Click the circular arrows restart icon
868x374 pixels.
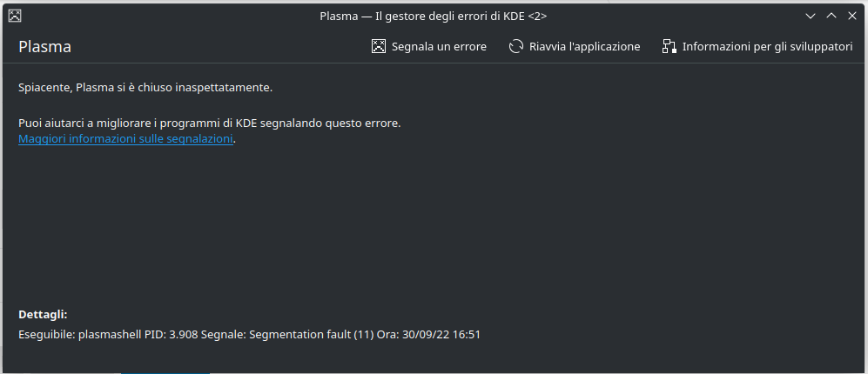point(516,46)
